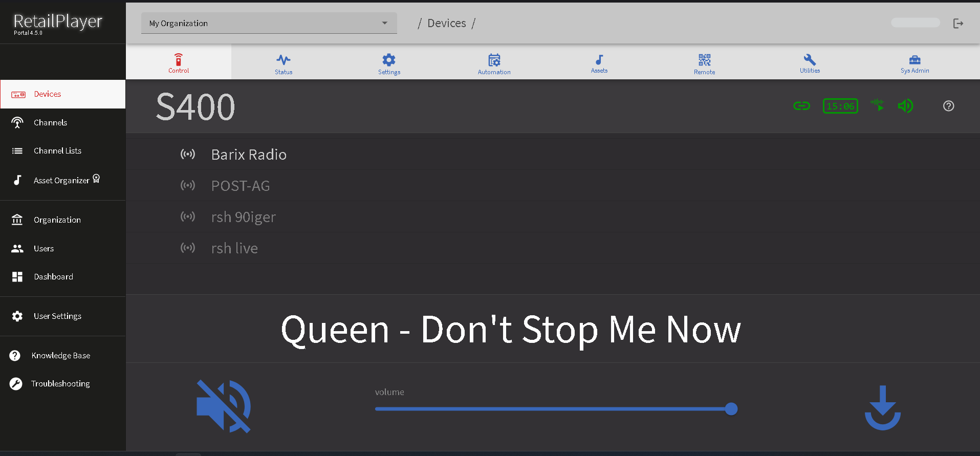The height and width of the screenshot is (456, 980).
Task: Click the green audio playing waveform icon
Action: pos(878,105)
